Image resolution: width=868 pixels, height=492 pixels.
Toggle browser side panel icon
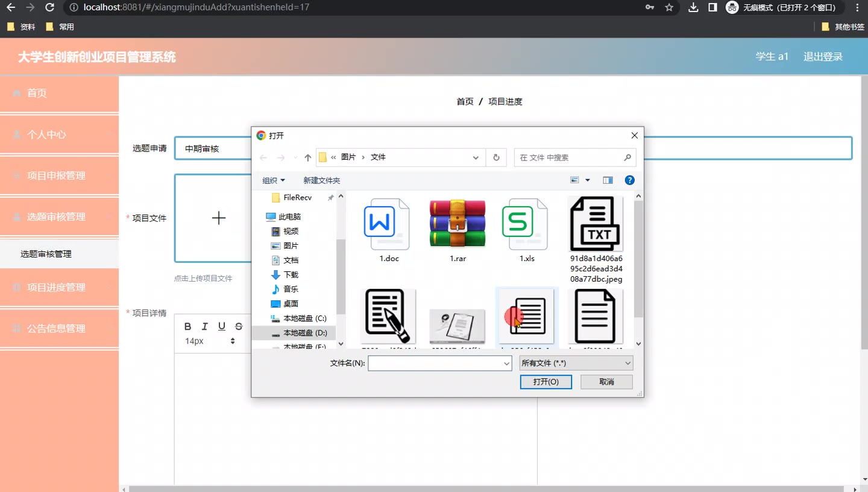712,8
